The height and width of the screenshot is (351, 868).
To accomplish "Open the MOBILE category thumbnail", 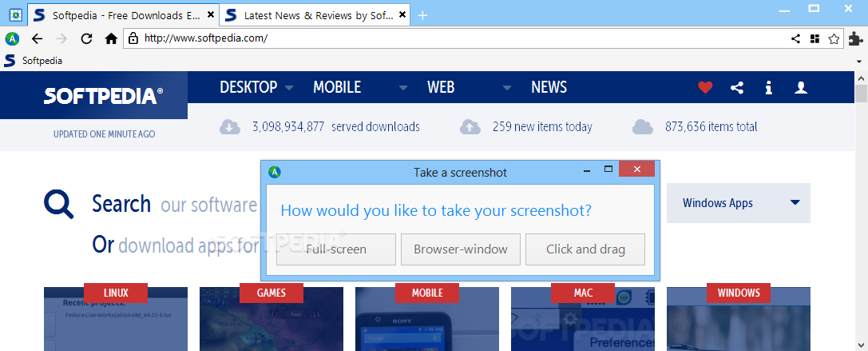I will coord(426,318).
